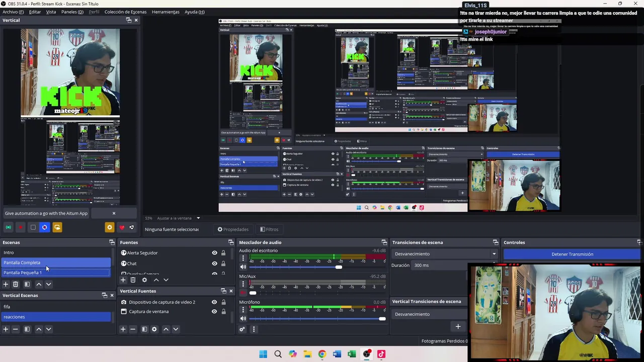Float the Escenas dock panel
This screenshot has width=644, height=362.
pyautogui.click(x=112, y=242)
